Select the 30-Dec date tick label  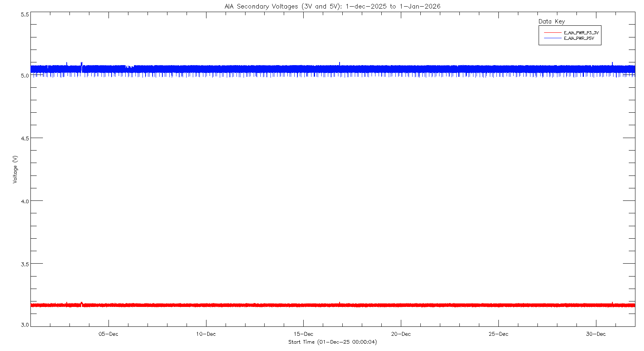(596, 334)
